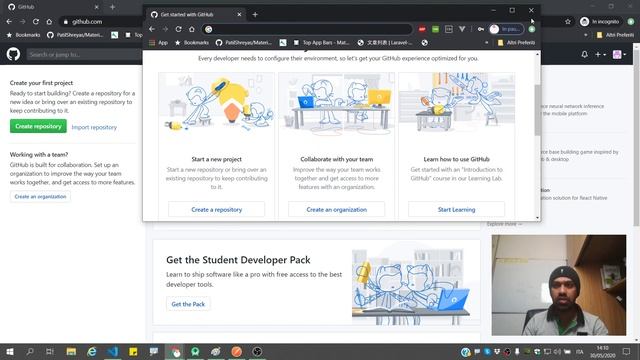Image resolution: width=640 pixels, height=360 pixels.
Task: Click the front window vertical scrollbar thumb
Action: [538, 110]
